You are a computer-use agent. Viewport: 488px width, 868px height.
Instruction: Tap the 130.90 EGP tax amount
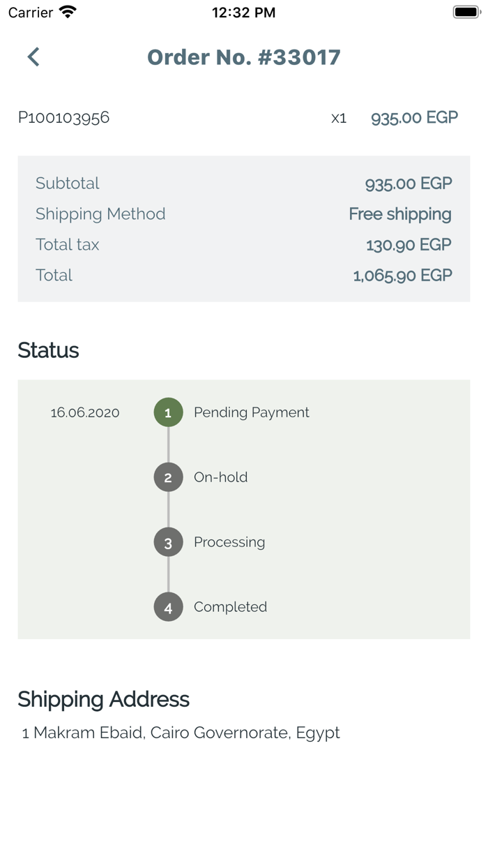click(409, 245)
